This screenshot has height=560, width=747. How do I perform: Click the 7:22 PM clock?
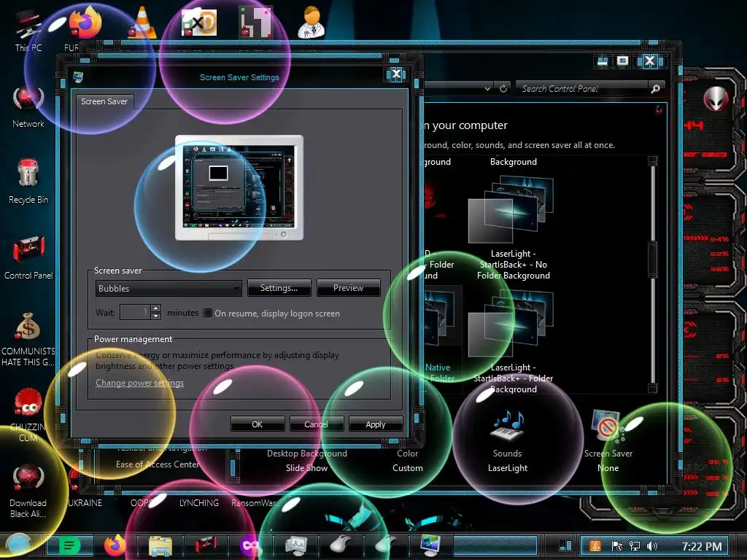coord(701,546)
